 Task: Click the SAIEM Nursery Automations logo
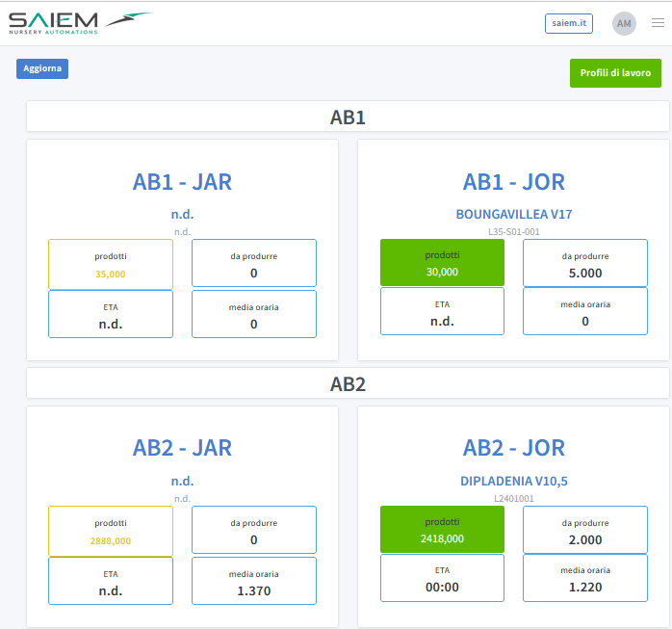[79, 23]
